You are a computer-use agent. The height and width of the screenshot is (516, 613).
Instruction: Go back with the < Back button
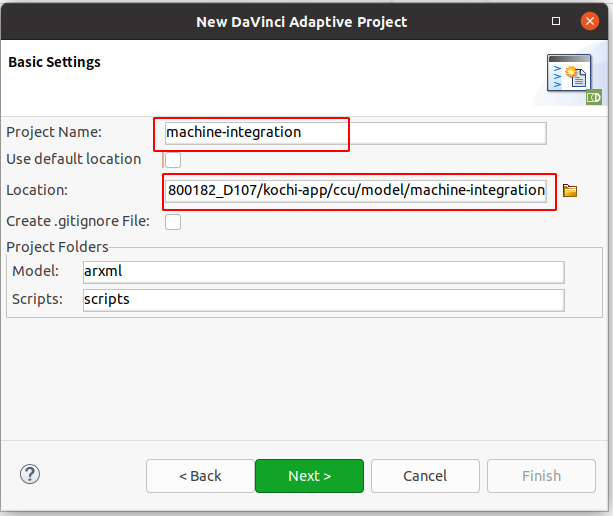tap(200, 476)
